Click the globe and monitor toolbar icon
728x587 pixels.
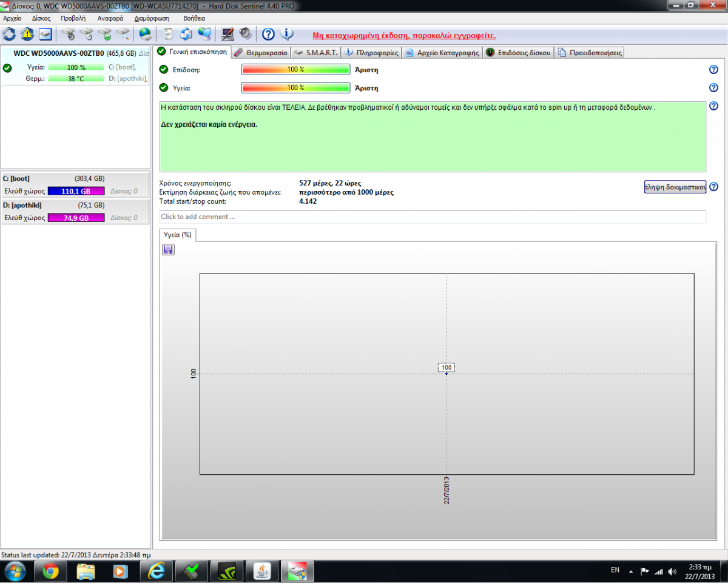tap(205, 34)
